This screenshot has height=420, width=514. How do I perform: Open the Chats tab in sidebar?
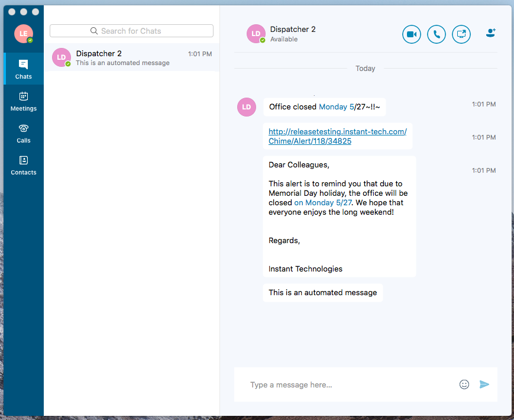24,69
